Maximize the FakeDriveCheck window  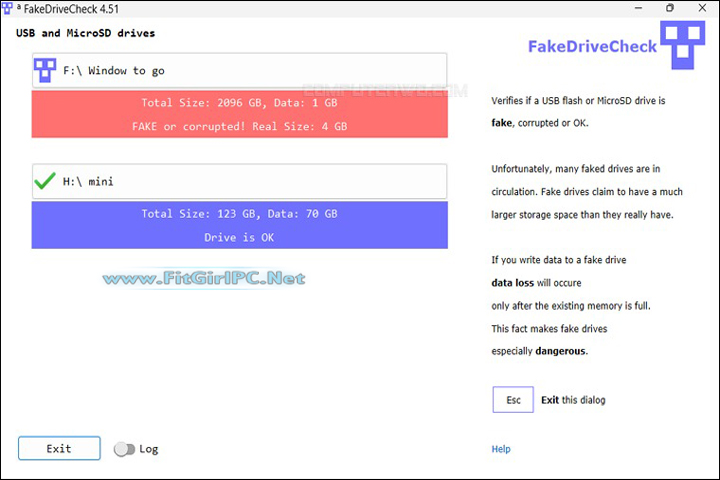click(669, 8)
